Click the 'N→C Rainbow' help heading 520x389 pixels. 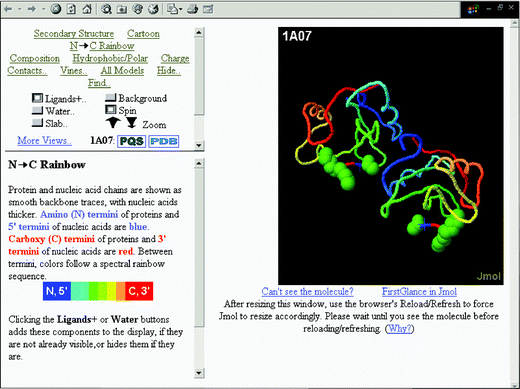tap(47, 164)
